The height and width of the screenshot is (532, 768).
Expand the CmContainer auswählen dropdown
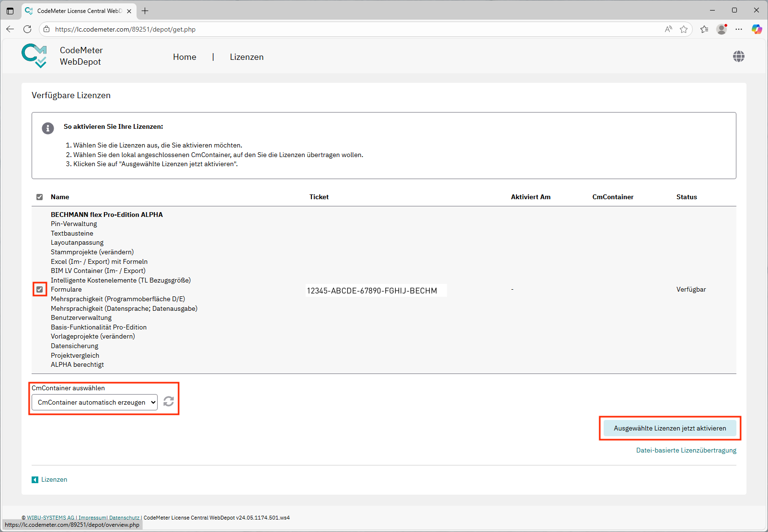pos(94,402)
